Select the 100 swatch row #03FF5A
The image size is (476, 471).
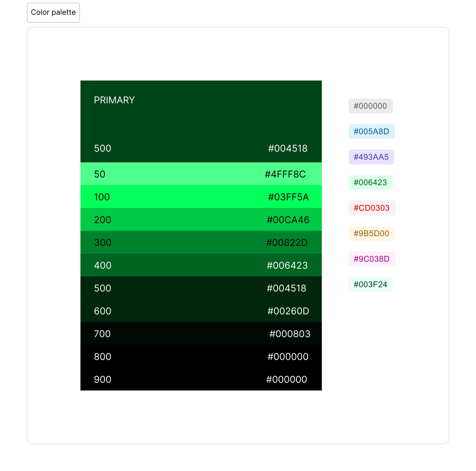[x=201, y=197]
